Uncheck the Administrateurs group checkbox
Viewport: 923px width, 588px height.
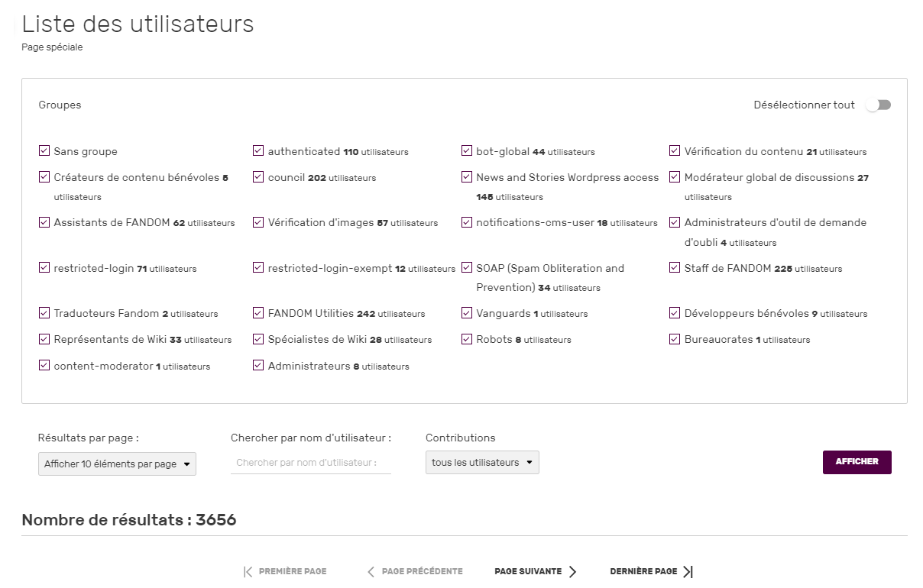(x=258, y=366)
